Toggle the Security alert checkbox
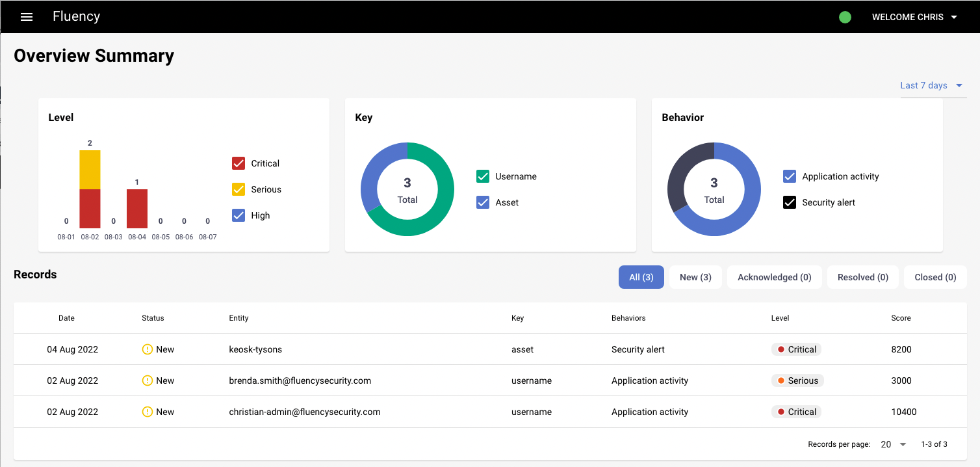 [790, 202]
